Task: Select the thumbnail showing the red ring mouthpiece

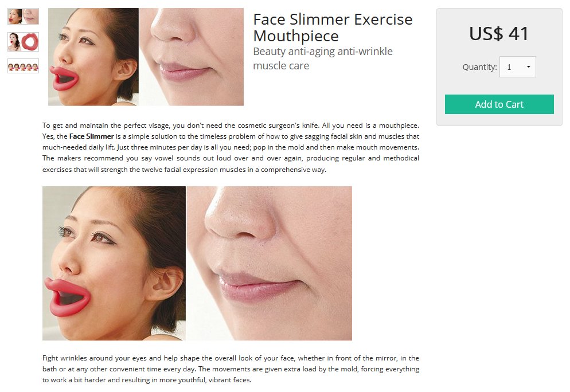Action: click(x=24, y=42)
